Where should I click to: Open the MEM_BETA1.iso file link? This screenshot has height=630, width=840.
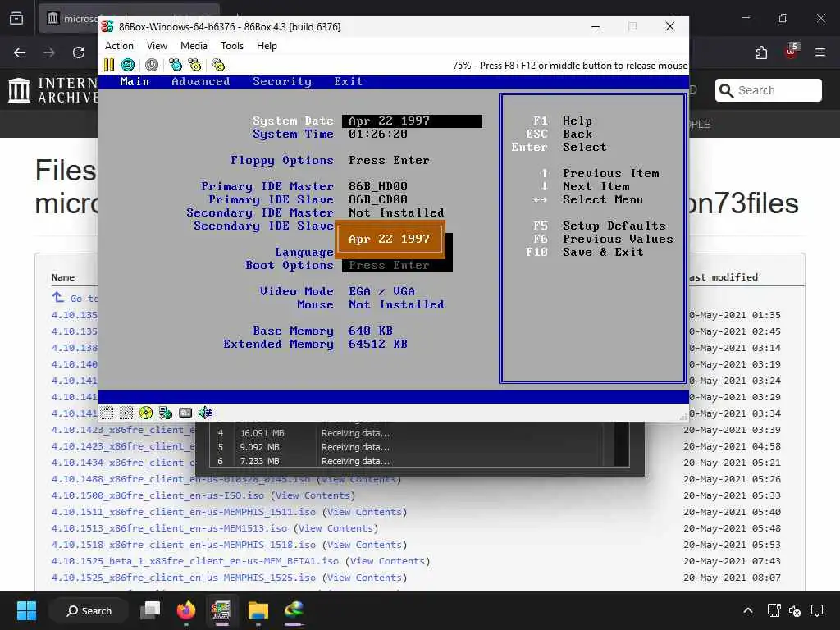point(195,561)
